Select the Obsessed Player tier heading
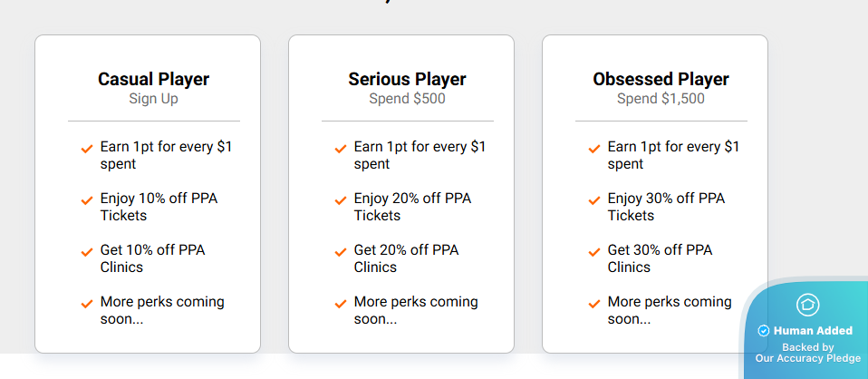Screen dimensions: 868x379 pos(661,79)
